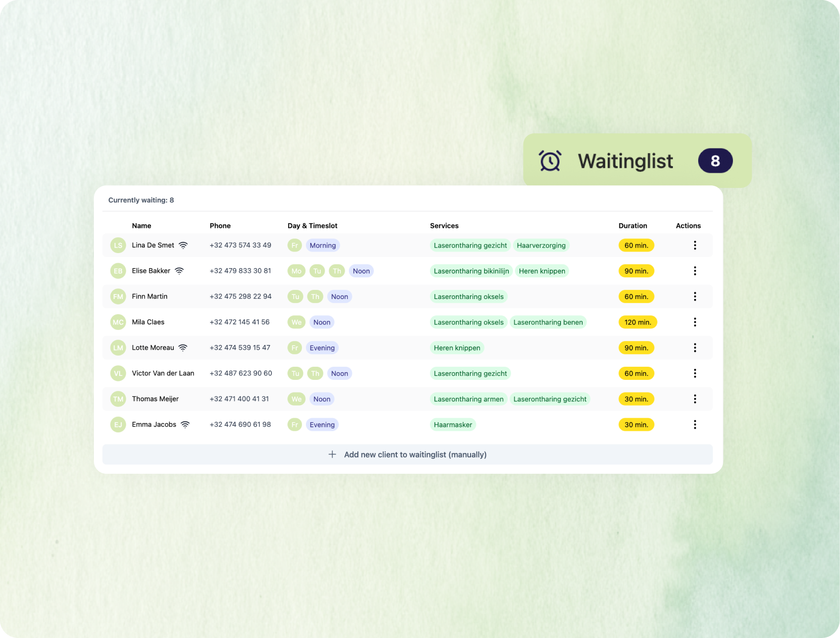Click 90 min. badge in Elise Bakker row
Screen dimensions: 840x638
[x=636, y=271]
